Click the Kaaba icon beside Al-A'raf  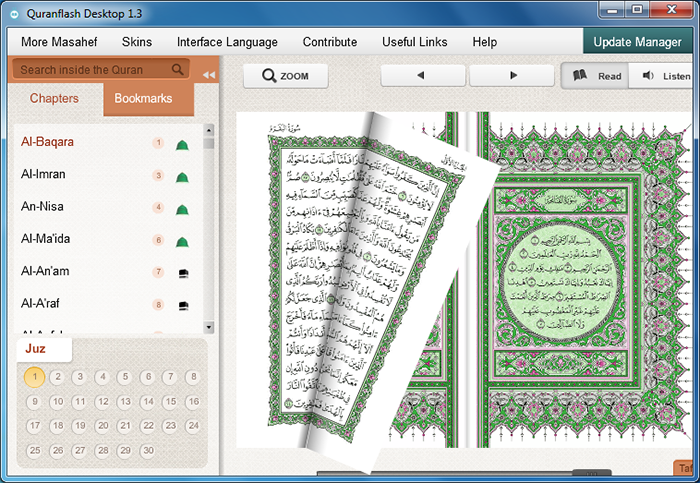pos(183,305)
